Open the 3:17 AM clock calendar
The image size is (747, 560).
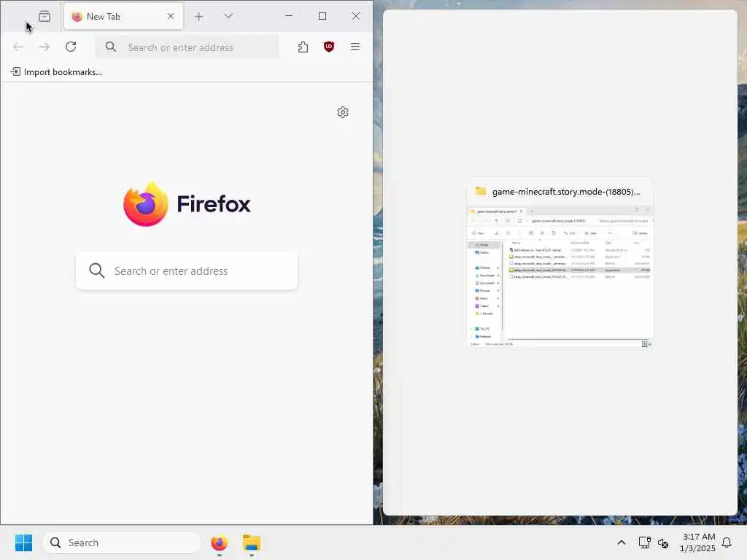coord(697,542)
